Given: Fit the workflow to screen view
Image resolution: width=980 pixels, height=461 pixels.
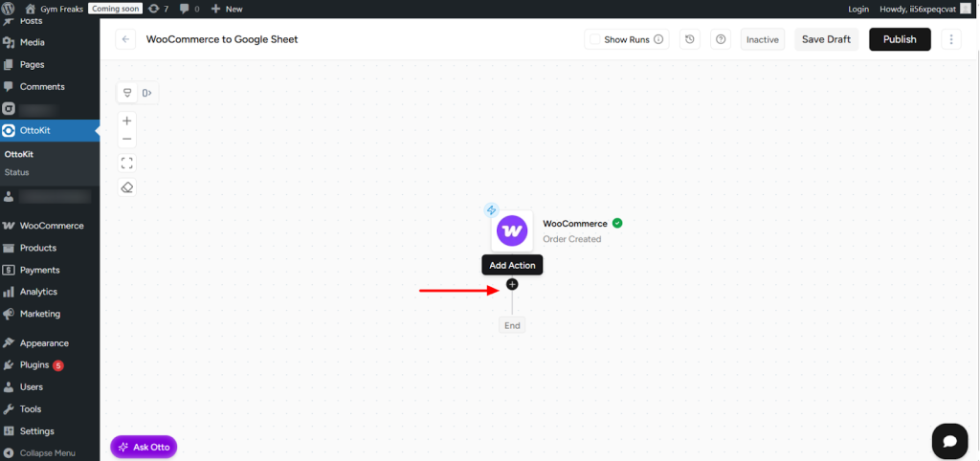Looking at the screenshot, I should (127, 163).
